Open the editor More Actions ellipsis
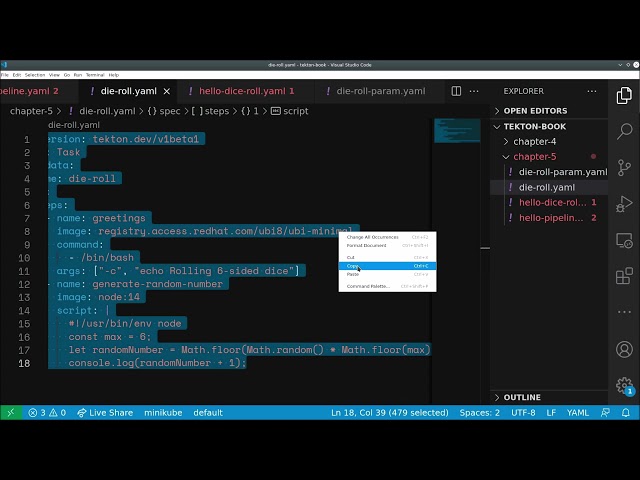 coord(474,91)
